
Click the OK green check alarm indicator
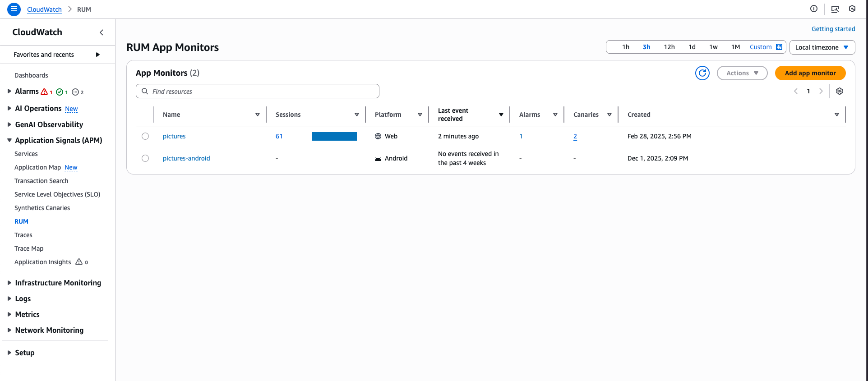point(60,92)
